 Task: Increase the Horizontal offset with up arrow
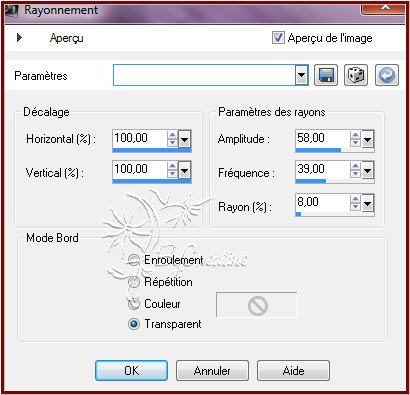tap(172, 135)
